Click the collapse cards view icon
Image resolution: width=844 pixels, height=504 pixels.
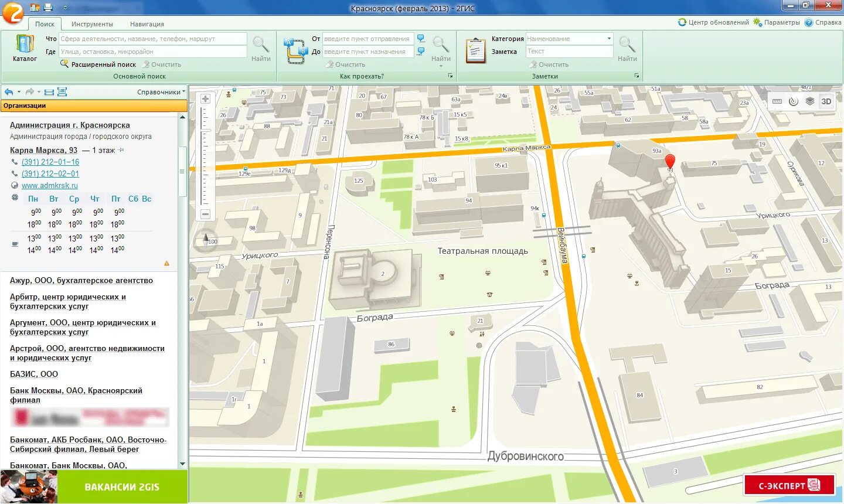(x=49, y=92)
